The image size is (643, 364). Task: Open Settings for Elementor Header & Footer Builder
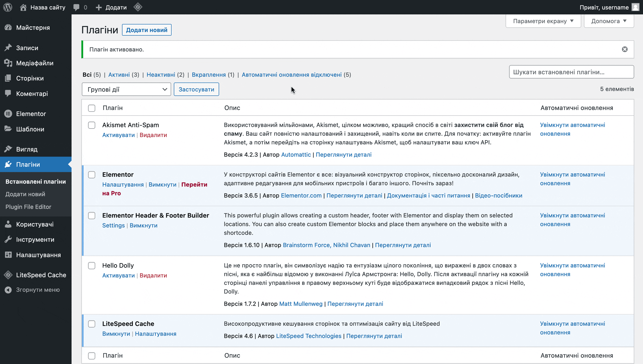[113, 225]
